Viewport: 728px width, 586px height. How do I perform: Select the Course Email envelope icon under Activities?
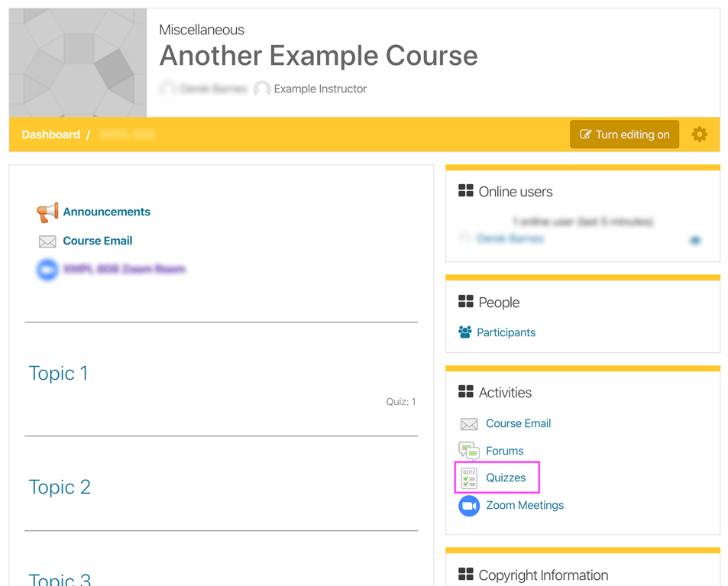468,423
